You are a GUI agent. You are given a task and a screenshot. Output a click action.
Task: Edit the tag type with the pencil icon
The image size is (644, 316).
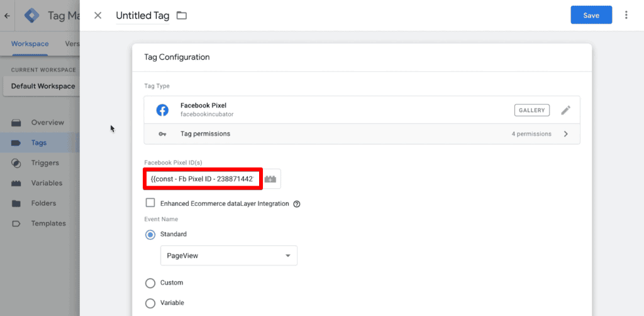[565, 110]
